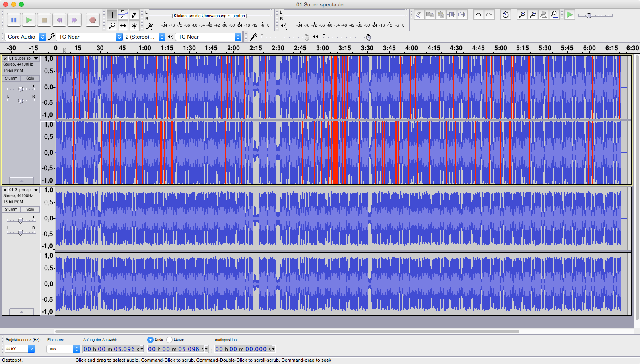
Task: Start playback with the main Play button
Action: coord(29,20)
